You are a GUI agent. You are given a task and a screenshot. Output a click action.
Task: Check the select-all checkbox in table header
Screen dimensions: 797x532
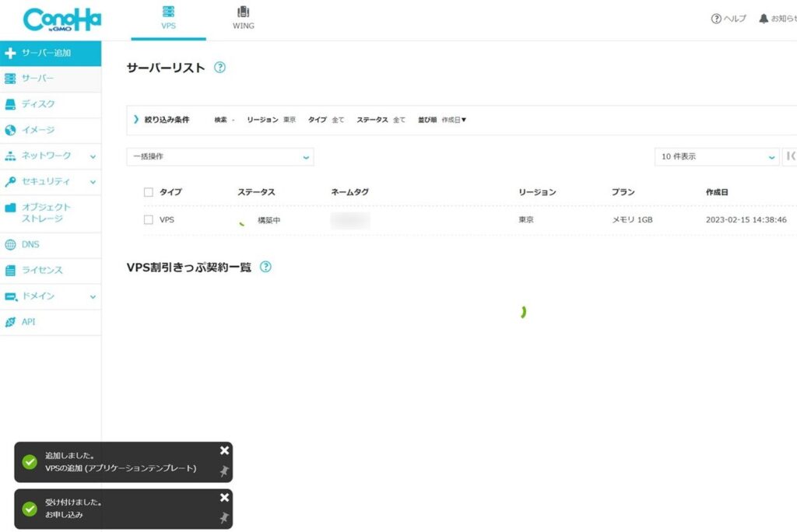149,192
